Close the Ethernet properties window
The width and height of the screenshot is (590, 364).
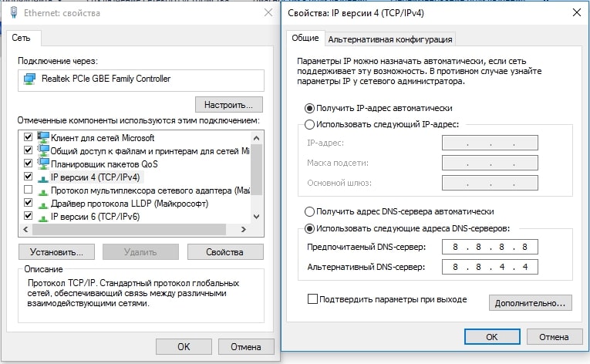click(268, 12)
